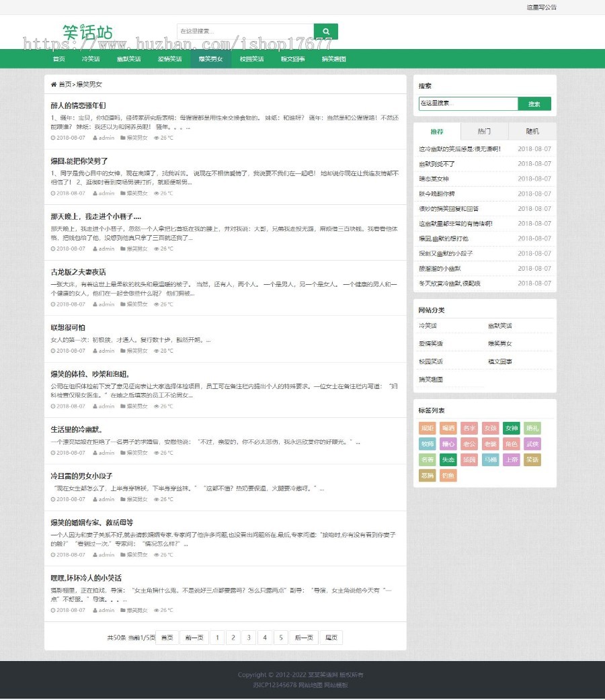The width and height of the screenshot is (605, 700).
Task: Open article 冷且雷的男女小段子
Action: (81, 476)
